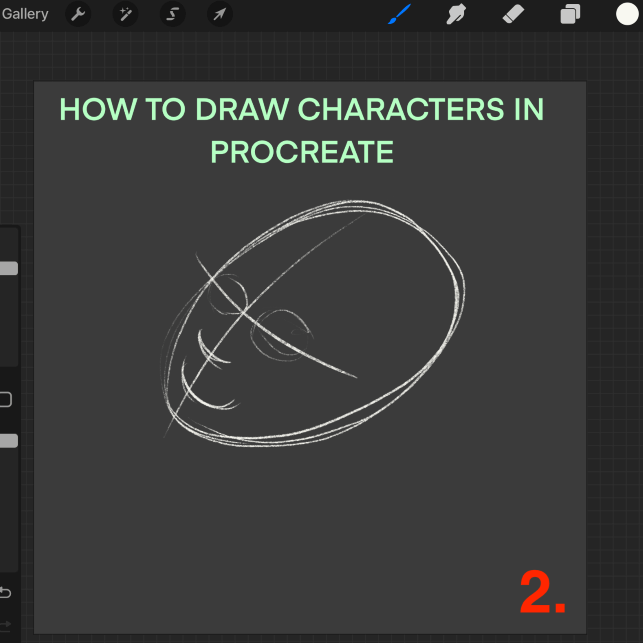The width and height of the screenshot is (643, 643).
Task: Activate the Transform arrow tool
Action: tap(220, 14)
